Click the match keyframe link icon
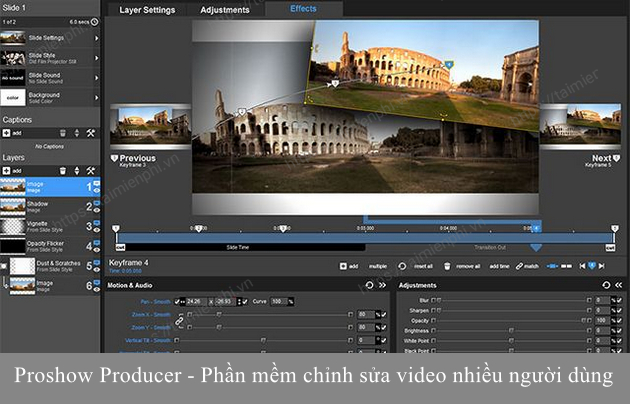The height and width of the screenshot is (404, 630). (x=520, y=266)
